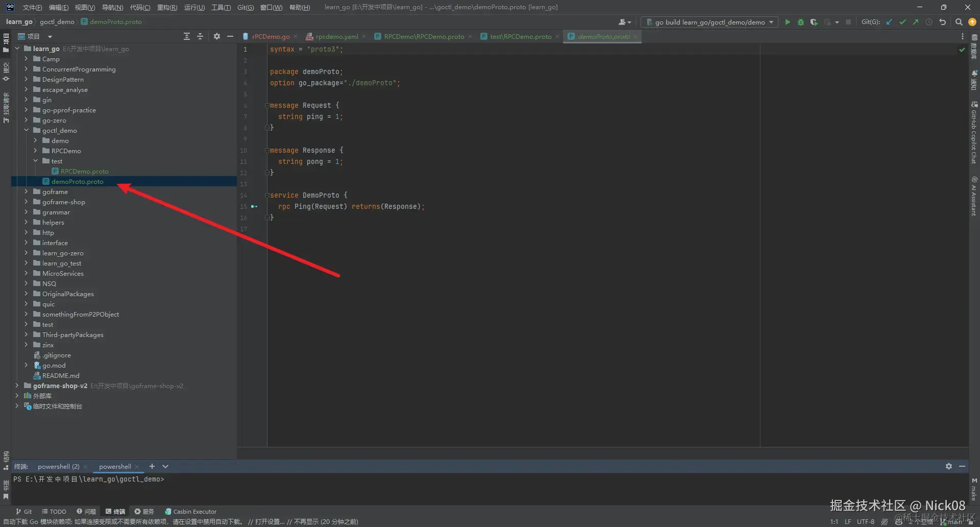Open the 重构(R) menu
980x527 pixels.
167,7
